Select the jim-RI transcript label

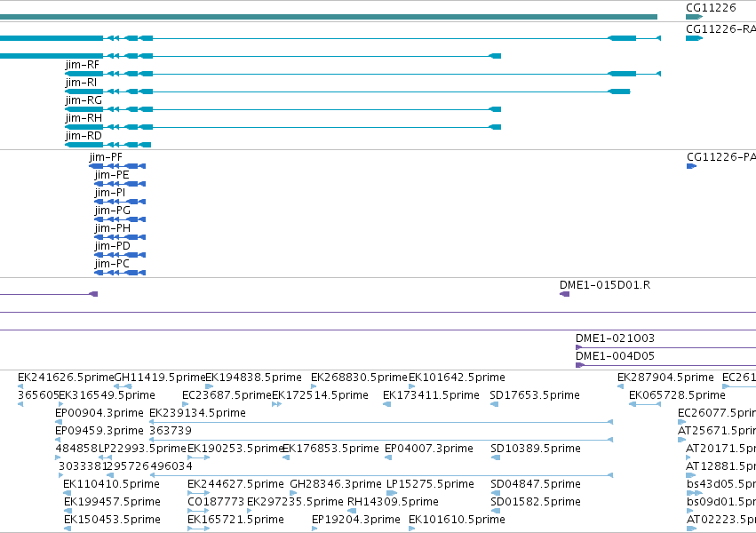[81, 83]
